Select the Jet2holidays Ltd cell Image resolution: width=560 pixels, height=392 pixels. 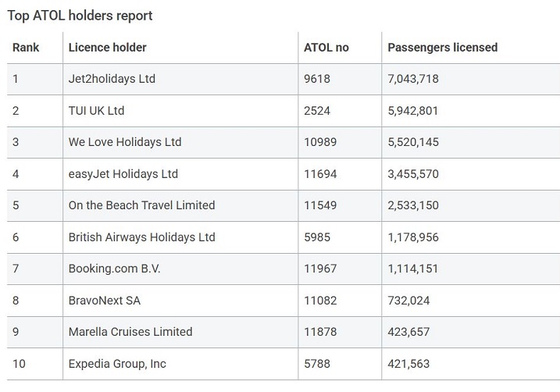pos(112,79)
